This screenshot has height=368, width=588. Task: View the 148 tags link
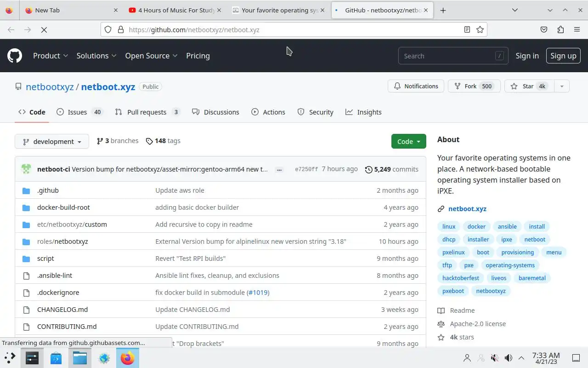pos(163,141)
